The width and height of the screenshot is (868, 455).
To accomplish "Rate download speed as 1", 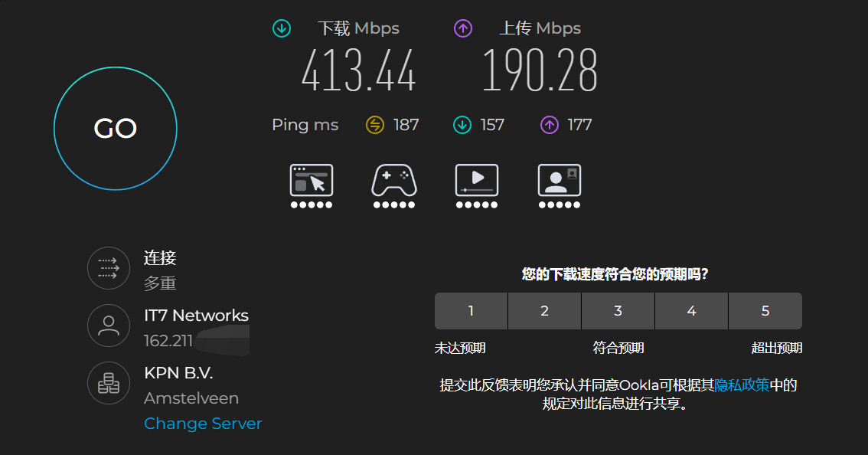I will pos(471,311).
